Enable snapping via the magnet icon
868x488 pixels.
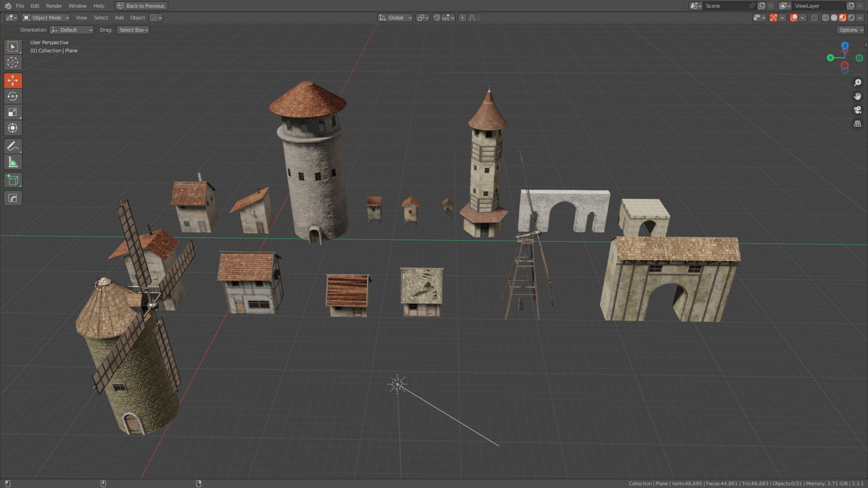tap(437, 17)
